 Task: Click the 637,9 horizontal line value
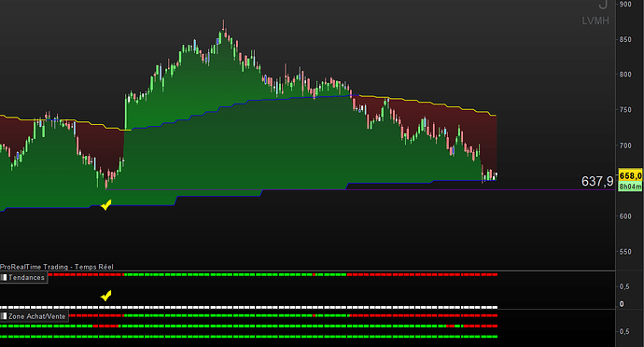tap(597, 181)
